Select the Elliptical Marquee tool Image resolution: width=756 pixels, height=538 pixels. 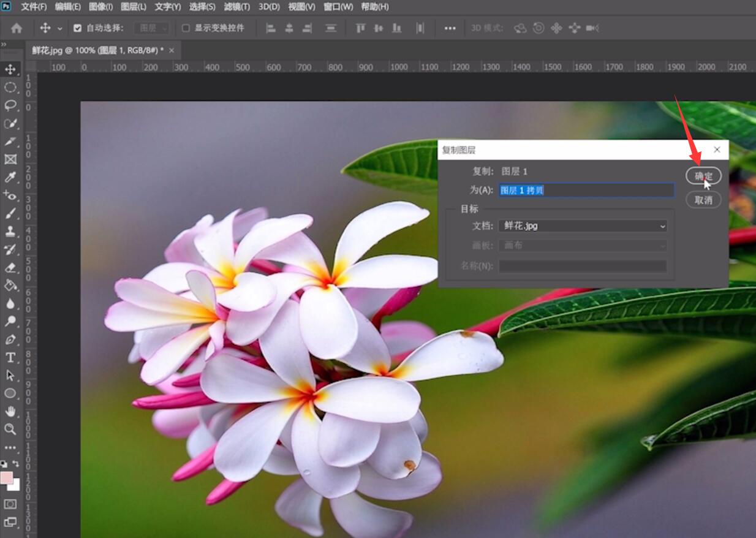point(10,88)
